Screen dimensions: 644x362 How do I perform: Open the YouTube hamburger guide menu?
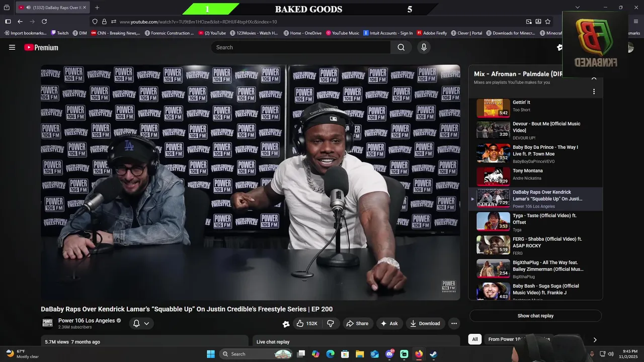12,47
